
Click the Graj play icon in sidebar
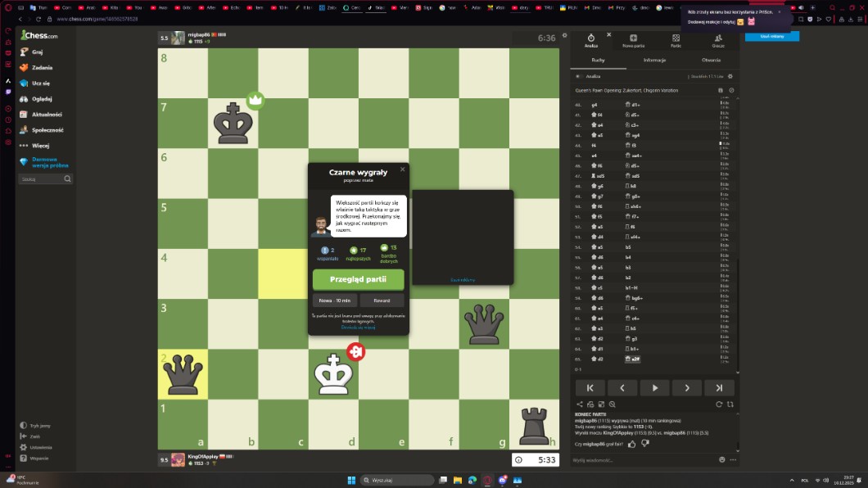24,52
